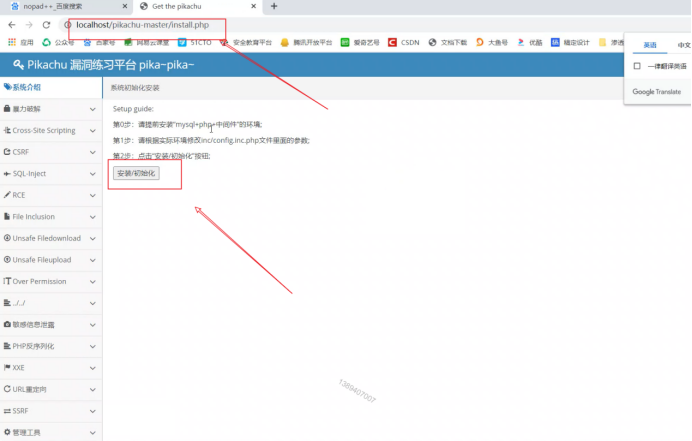Click the 安装/初始化 button
This screenshot has width=692, height=441.
click(x=136, y=173)
